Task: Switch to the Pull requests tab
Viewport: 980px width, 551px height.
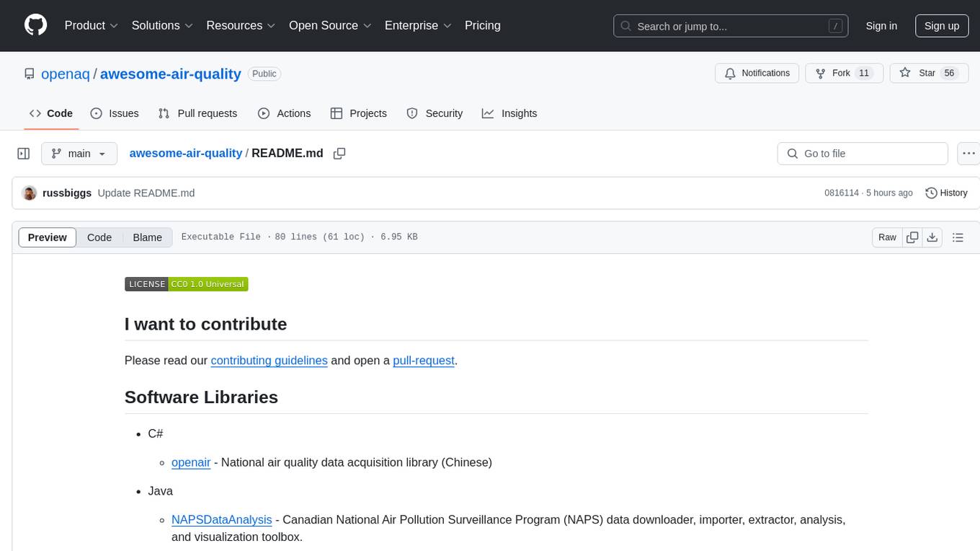Action: (197, 113)
